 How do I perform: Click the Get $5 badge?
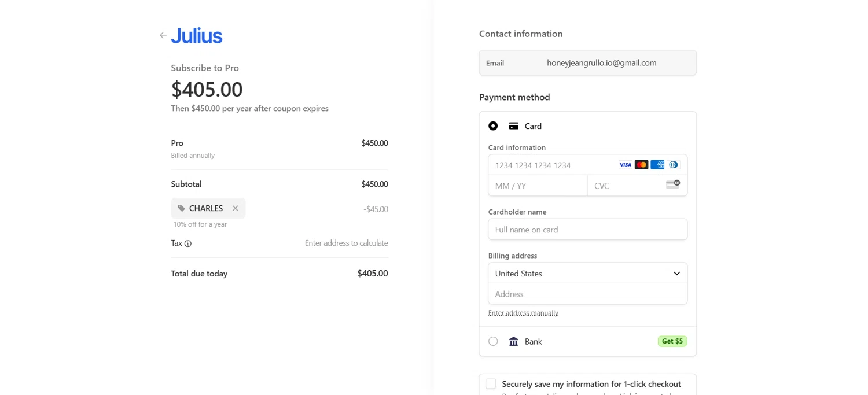click(x=672, y=341)
